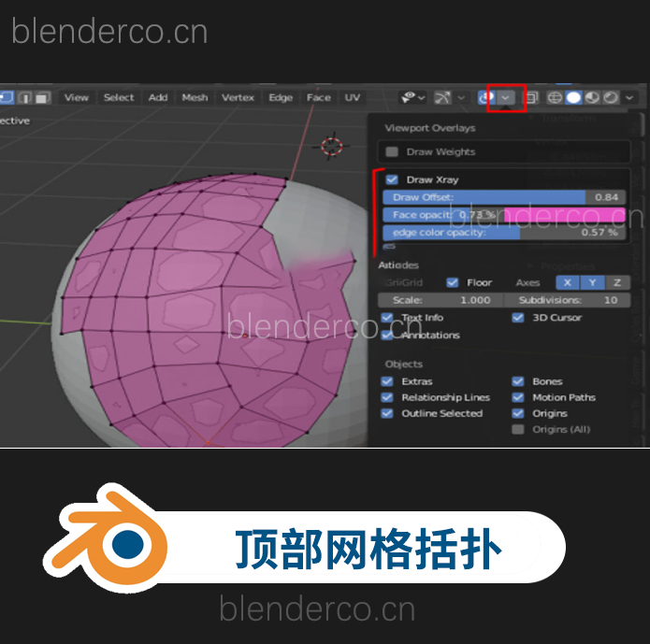Toggle the Z axis button

click(617, 282)
